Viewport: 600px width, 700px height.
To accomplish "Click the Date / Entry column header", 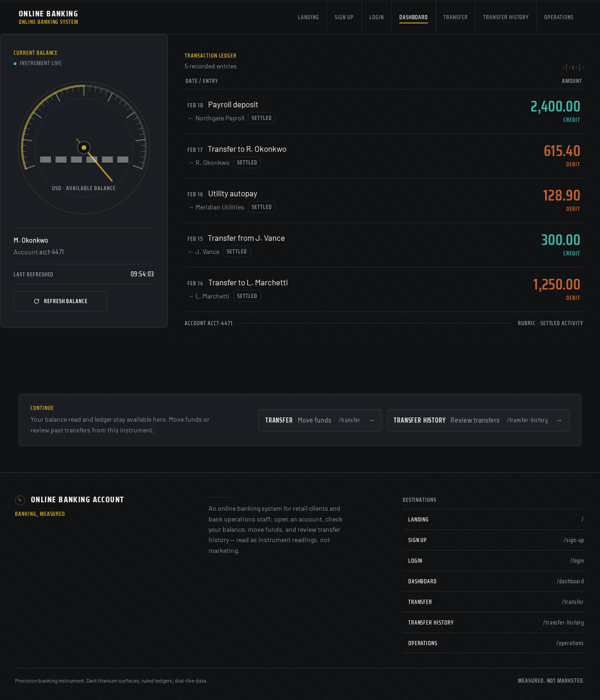I will pyautogui.click(x=202, y=81).
